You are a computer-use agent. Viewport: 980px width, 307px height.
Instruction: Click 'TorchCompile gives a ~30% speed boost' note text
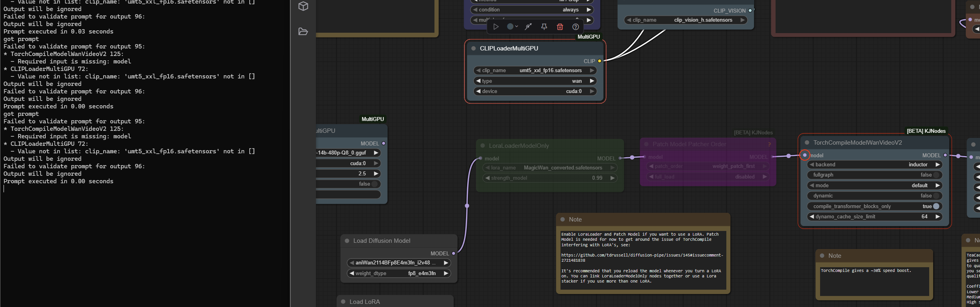pyautogui.click(x=866, y=271)
